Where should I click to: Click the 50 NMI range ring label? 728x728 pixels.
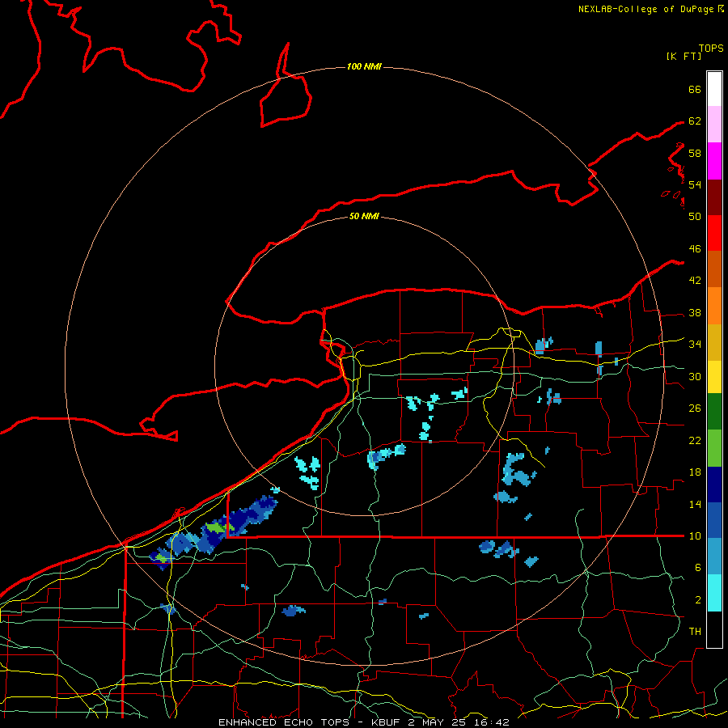pyautogui.click(x=364, y=216)
